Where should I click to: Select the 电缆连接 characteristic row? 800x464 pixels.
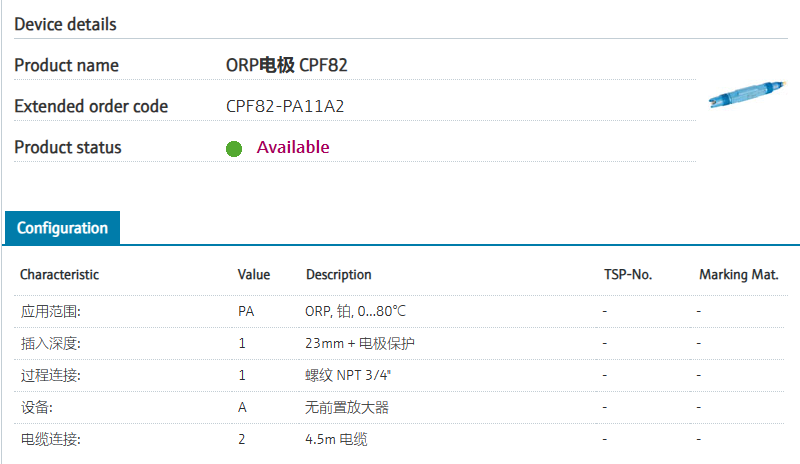click(399, 439)
